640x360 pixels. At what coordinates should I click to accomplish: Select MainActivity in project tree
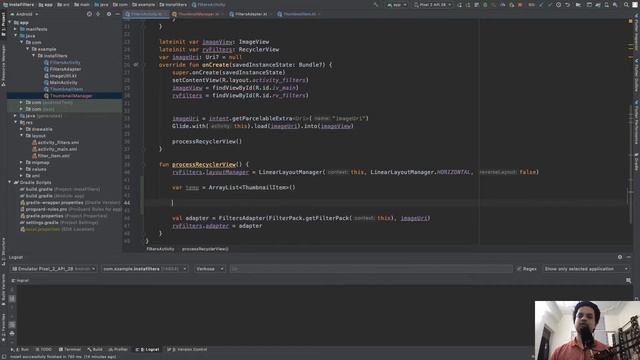(63, 82)
